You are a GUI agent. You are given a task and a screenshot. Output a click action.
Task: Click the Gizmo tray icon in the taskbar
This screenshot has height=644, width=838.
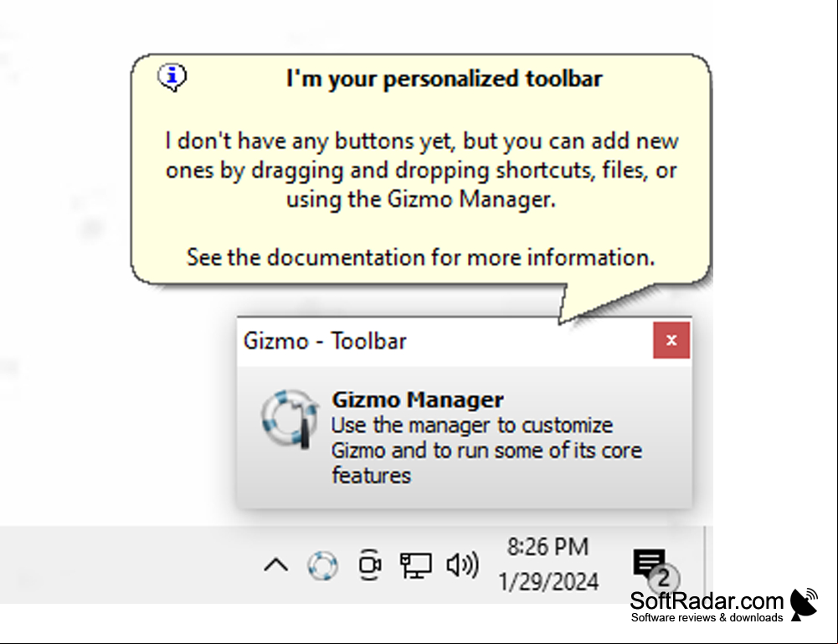(323, 565)
